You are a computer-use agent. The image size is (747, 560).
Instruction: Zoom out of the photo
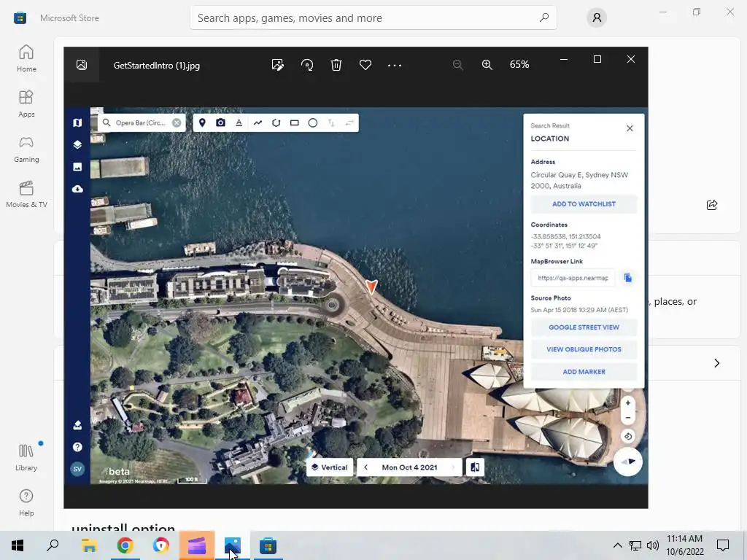click(x=458, y=65)
